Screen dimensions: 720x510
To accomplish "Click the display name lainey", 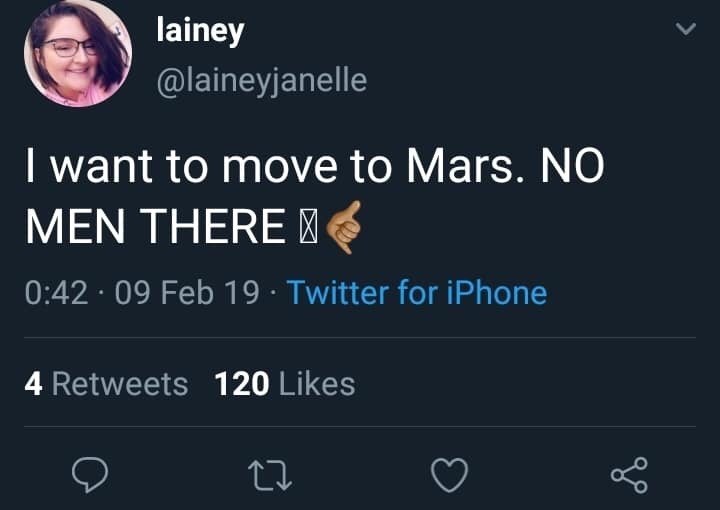I will click(200, 31).
